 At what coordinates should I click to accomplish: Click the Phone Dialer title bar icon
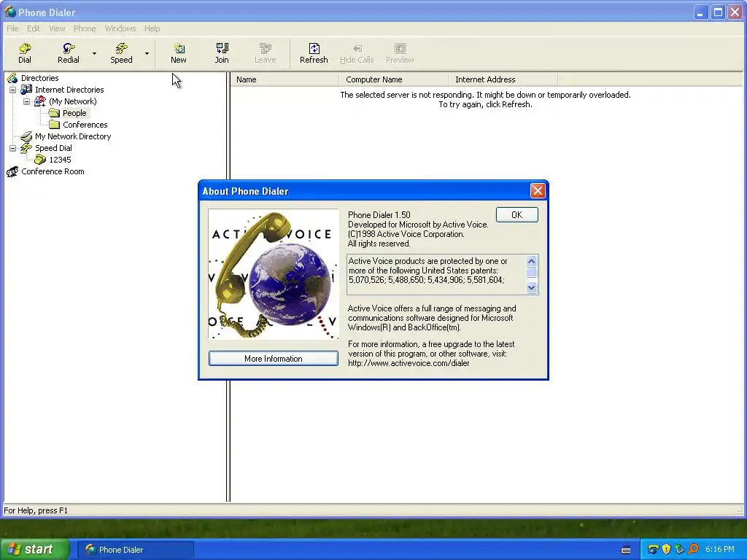10,12
